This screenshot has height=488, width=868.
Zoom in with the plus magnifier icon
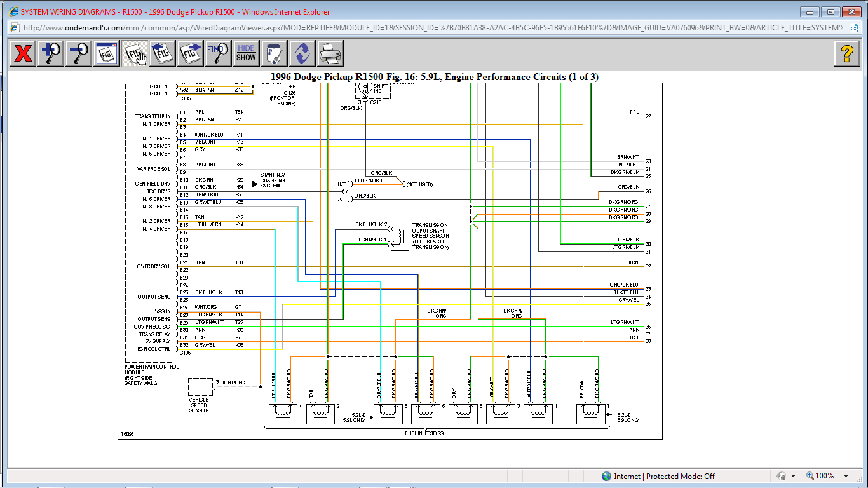51,53
